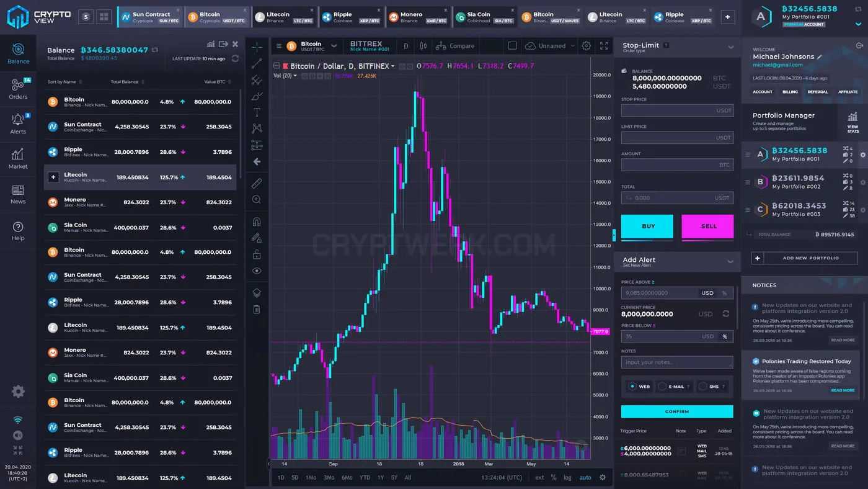Click the SELL button

click(707, 227)
